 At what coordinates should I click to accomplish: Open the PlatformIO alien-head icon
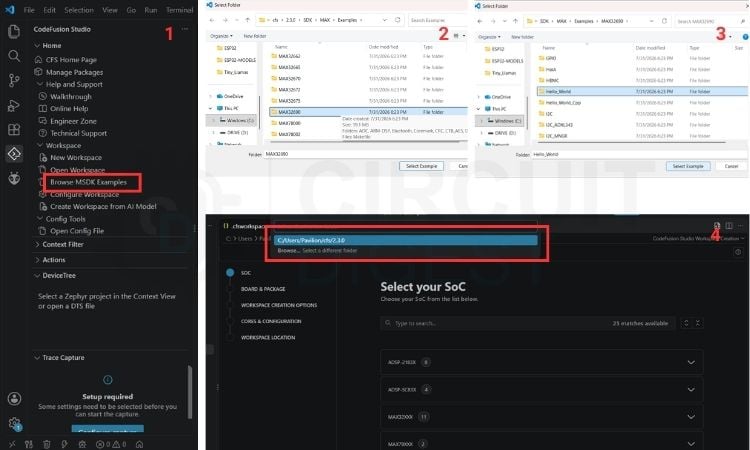pyautogui.click(x=14, y=179)
